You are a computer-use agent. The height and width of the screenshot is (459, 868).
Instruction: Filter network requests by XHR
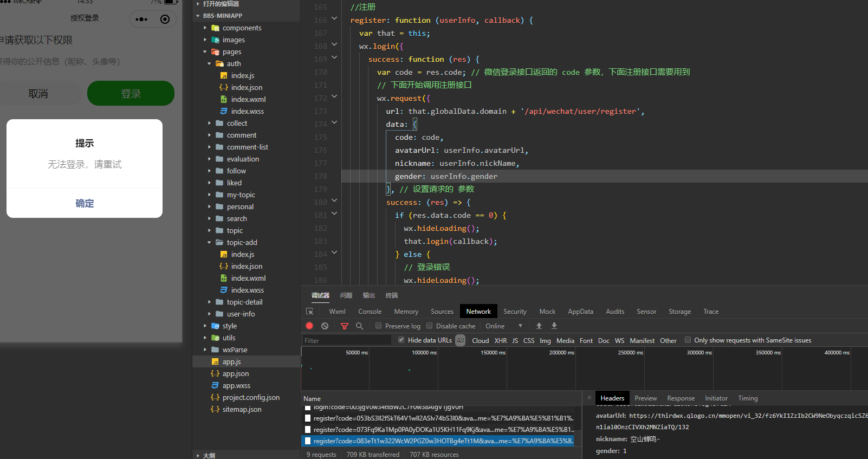tap(501, 341)
